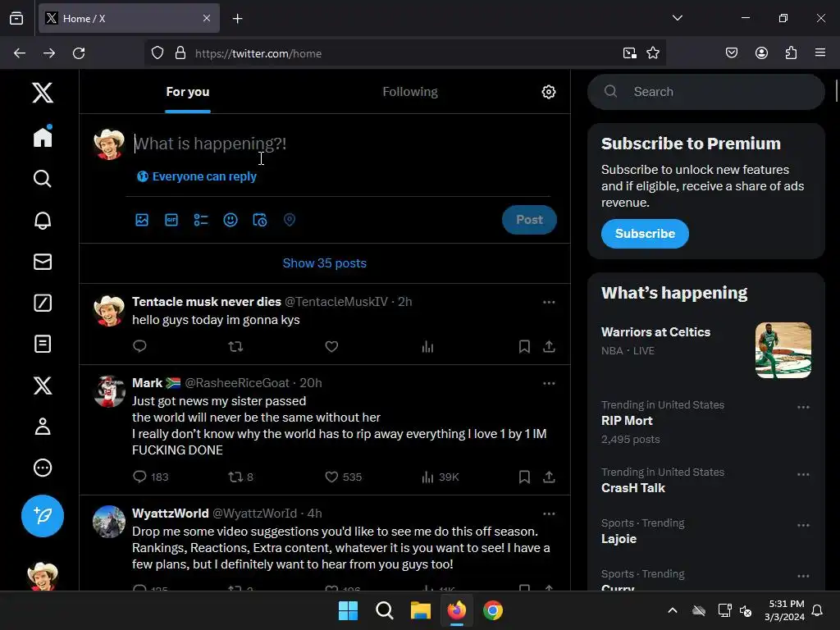
Task: Tag location pin icon in composer
Action: click(x=290, y=220)
